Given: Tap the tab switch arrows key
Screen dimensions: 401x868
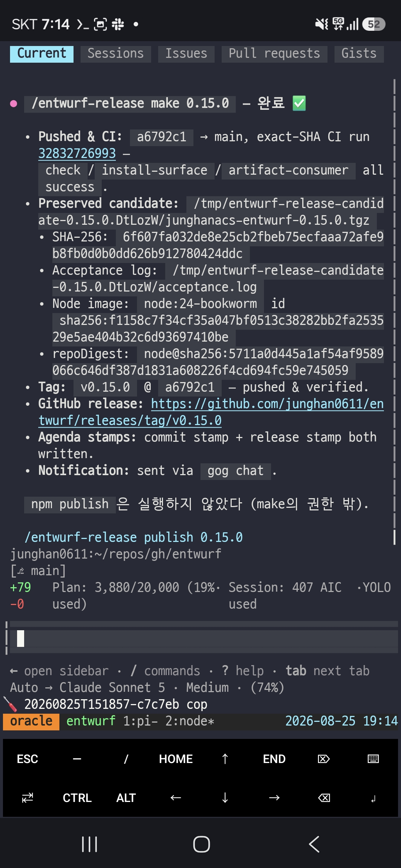Looking at the screenshot, I should [27, 798].
